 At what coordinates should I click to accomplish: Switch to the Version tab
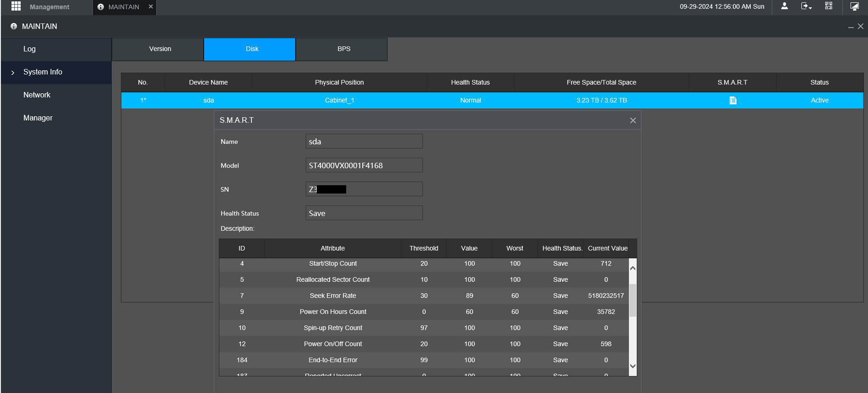coord(158,49)
